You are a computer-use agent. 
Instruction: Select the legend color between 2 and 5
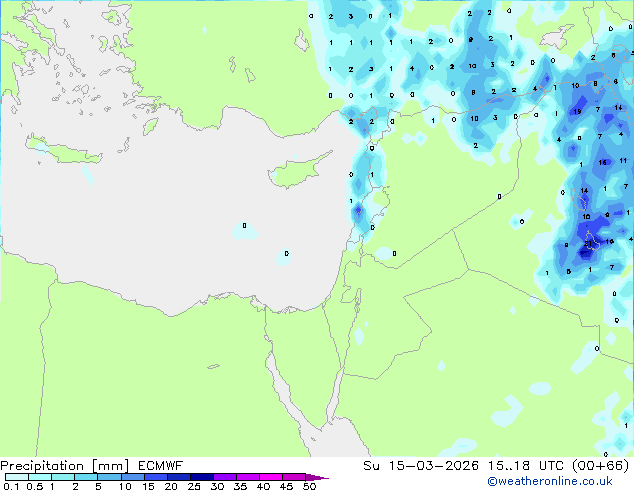tap(86, 477)
